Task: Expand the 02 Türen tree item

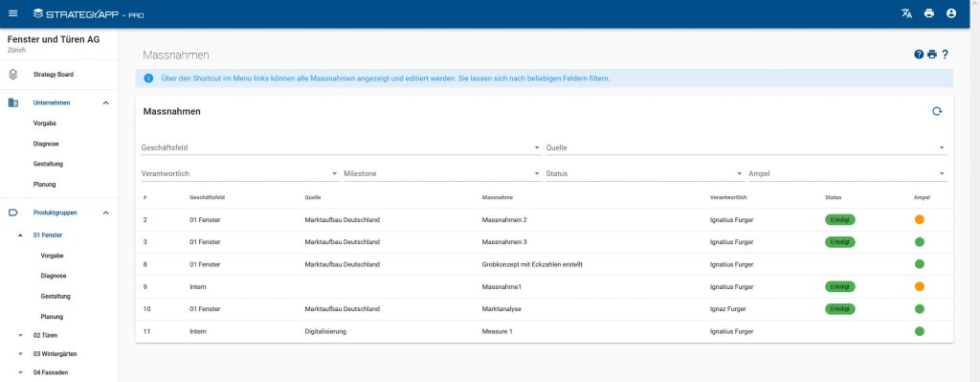Action: pos(21,336)
